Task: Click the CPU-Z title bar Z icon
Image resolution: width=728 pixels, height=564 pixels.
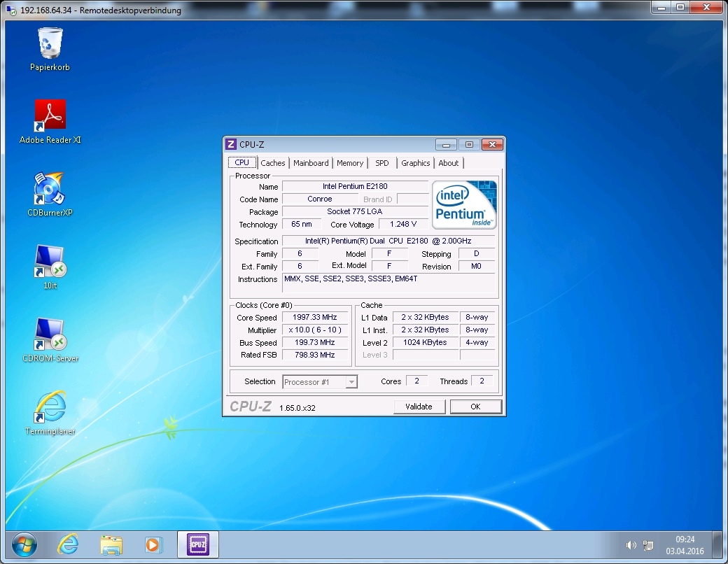Action: click(231, 144)
